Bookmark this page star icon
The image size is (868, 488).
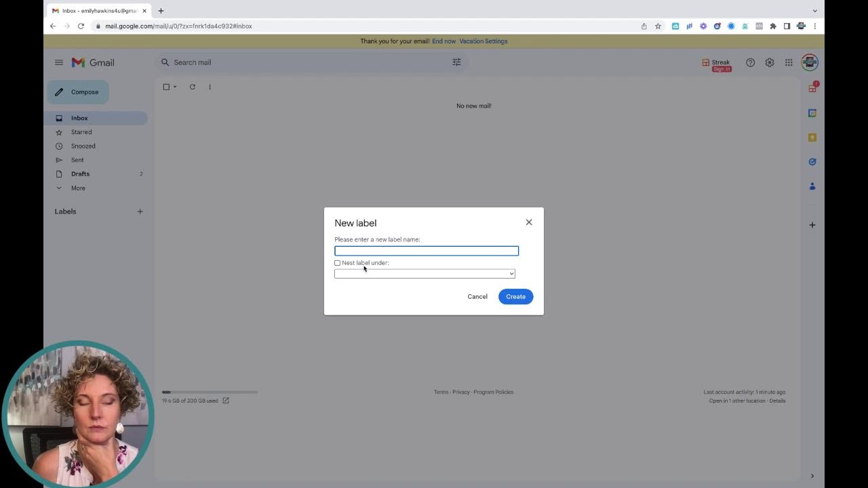point(658,26)
